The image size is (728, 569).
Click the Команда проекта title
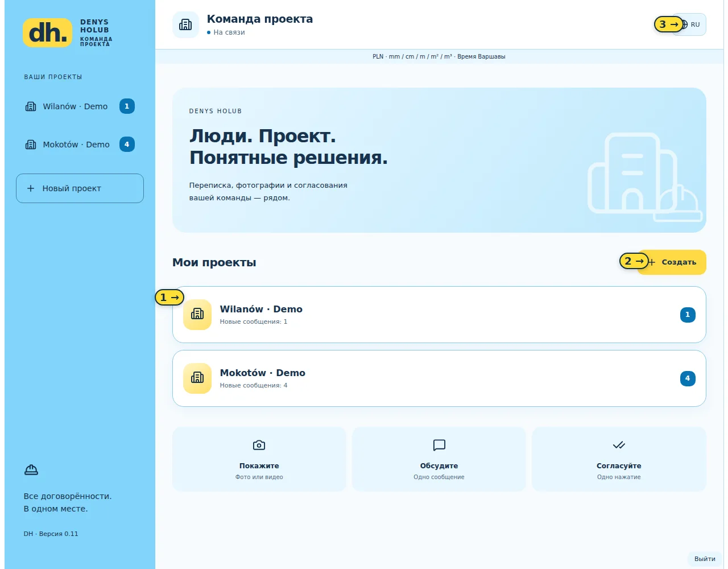(x=260, y=19)
